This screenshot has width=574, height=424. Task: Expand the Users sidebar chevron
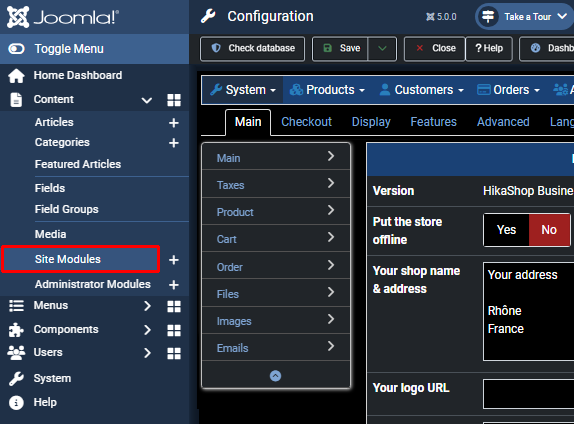pos(147,353)
